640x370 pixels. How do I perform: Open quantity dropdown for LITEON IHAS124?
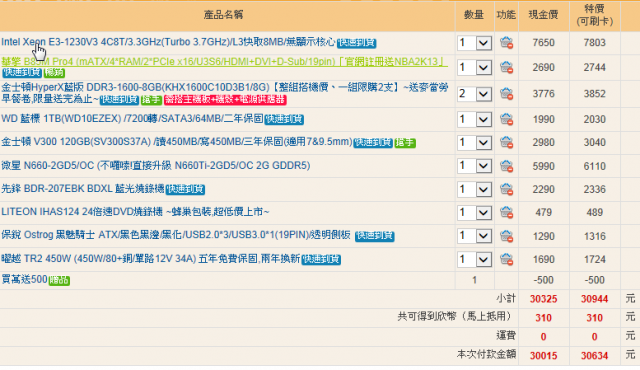(x=474, y=213)
